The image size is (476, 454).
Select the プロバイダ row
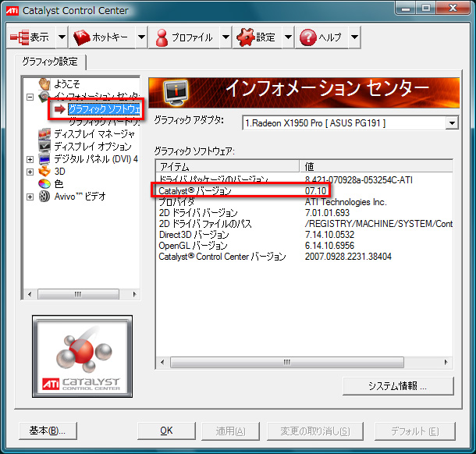pyautogui.click(x=304, y=202)
